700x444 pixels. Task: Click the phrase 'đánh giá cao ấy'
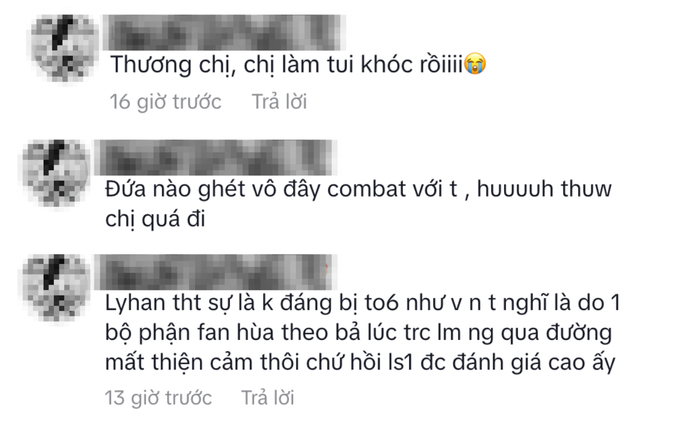tap(534, 362)
